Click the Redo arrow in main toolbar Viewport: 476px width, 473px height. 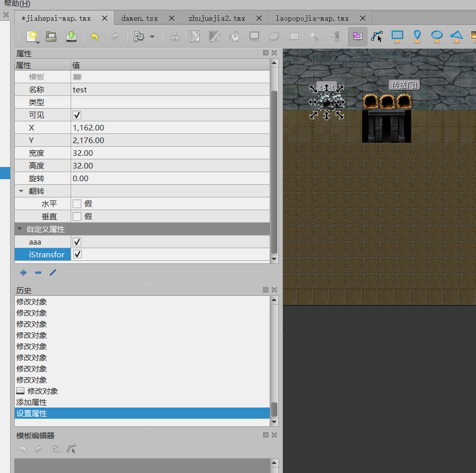115,37
